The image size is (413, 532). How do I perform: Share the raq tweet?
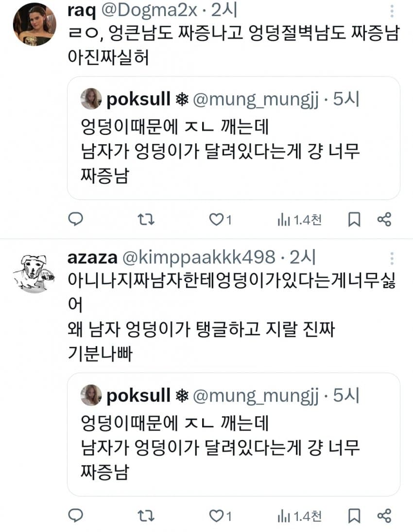coord(384,220)
